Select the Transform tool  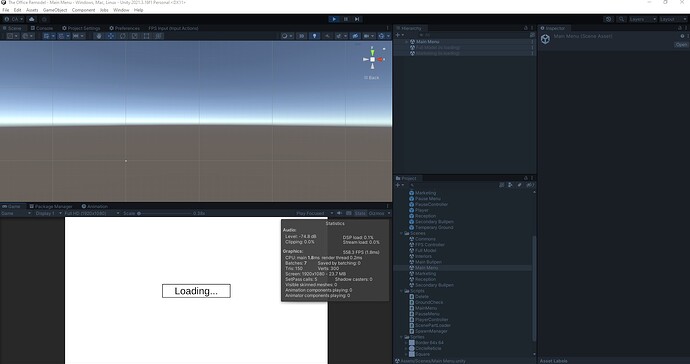(x=158, y=36)
